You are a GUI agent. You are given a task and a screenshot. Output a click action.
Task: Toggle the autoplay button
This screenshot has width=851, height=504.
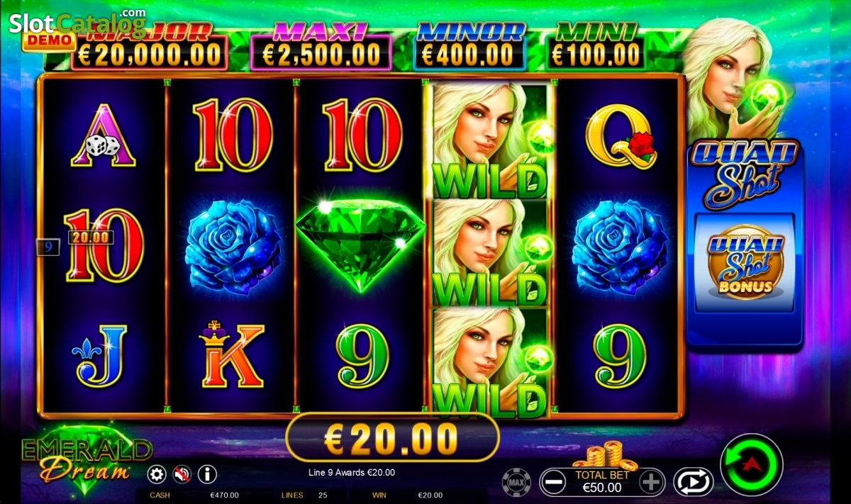693,482
